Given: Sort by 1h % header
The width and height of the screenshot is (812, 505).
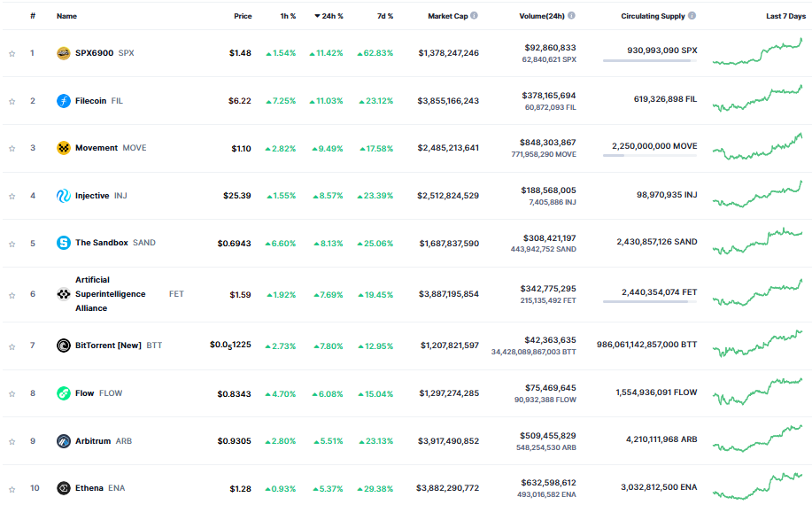Looking at the screenshot, I should point(288,16).
